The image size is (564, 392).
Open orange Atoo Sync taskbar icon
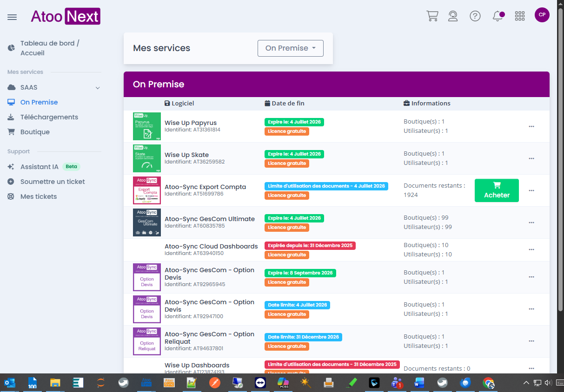[169, 383]
